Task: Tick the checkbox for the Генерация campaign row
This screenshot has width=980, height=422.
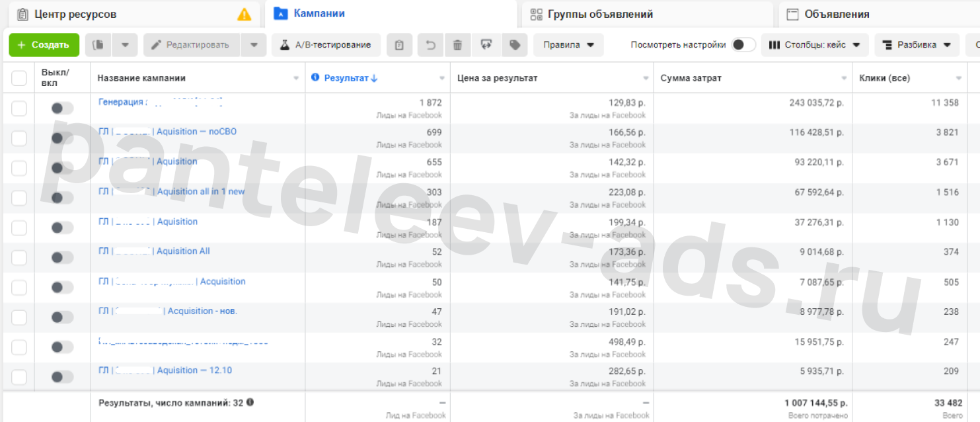Action: (x=19, y=108)
